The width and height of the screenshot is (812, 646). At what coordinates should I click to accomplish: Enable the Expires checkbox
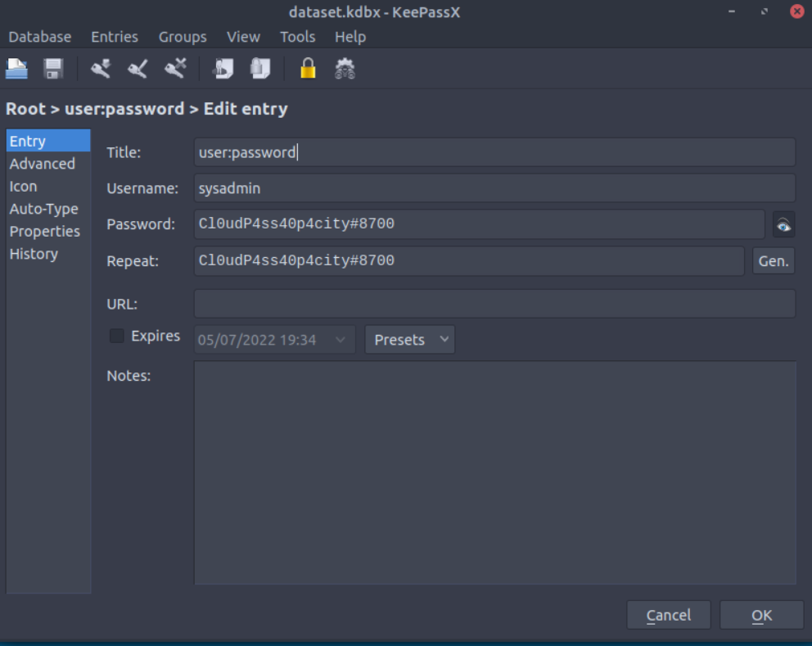117,336
